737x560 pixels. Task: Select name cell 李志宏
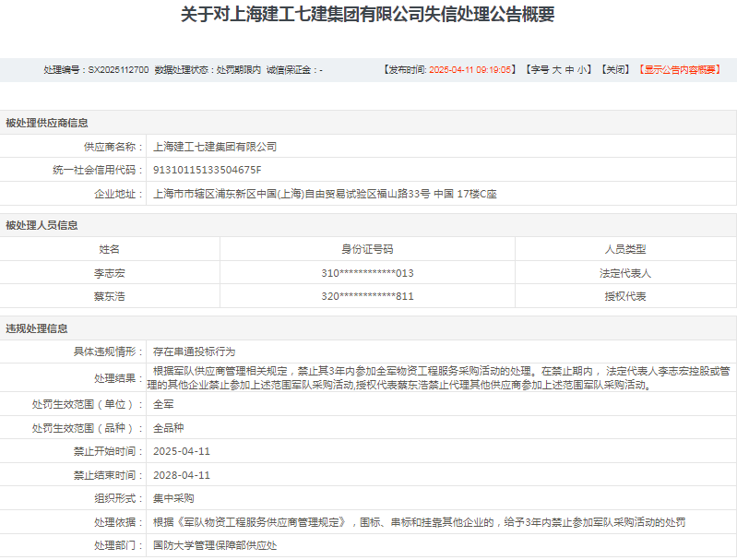(109, 273)
